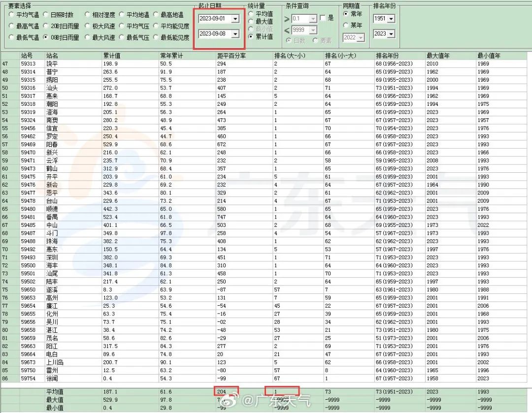The image size is (532, 413).
Task: Select the 常年 same-period radio button
Action: [346, 14]
